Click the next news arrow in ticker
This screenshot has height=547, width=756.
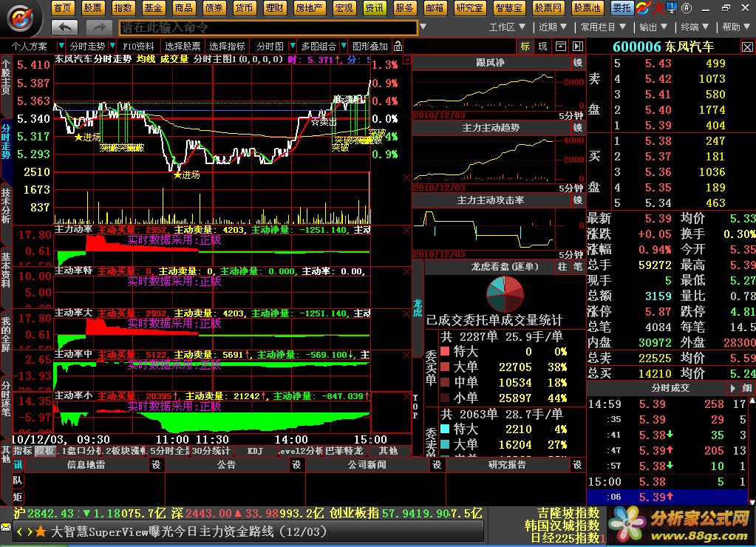click(30, 532)
